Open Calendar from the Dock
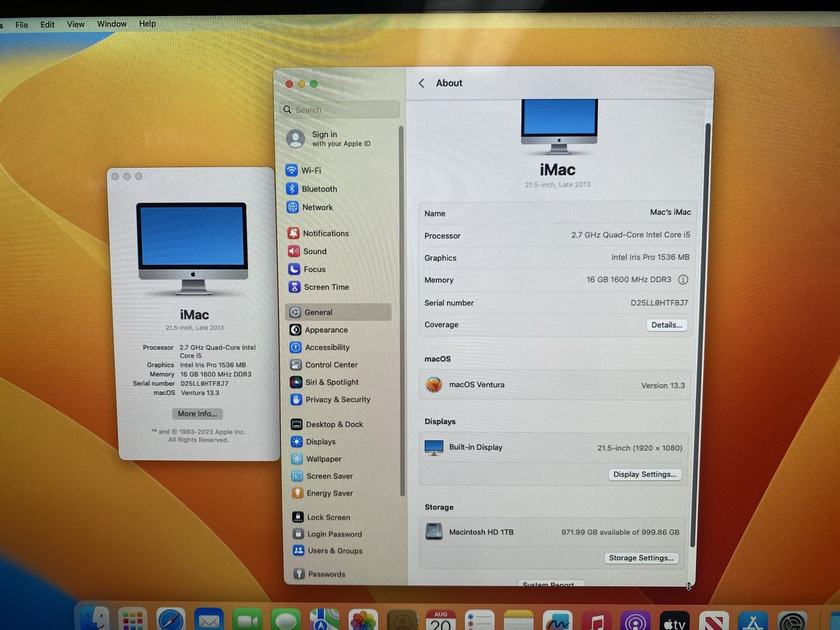Image resolution: width=840 pixels, height=630 pixels. click(440, 620)
